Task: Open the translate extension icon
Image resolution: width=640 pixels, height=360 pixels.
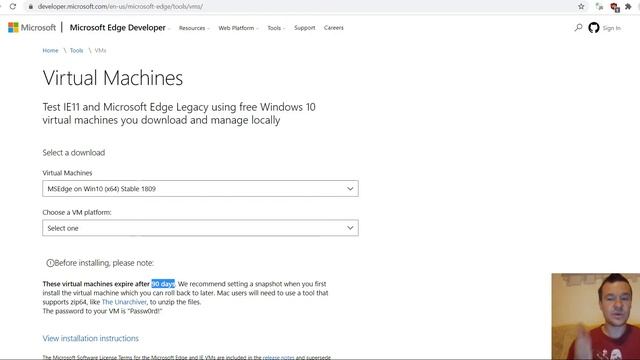Action: coord(599,7)
